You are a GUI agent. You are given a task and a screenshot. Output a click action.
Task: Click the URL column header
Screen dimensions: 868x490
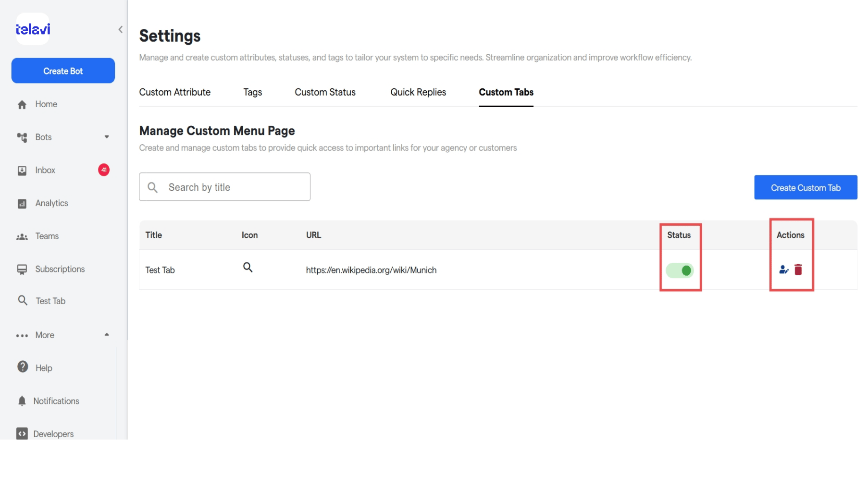[x=313, y=235]
